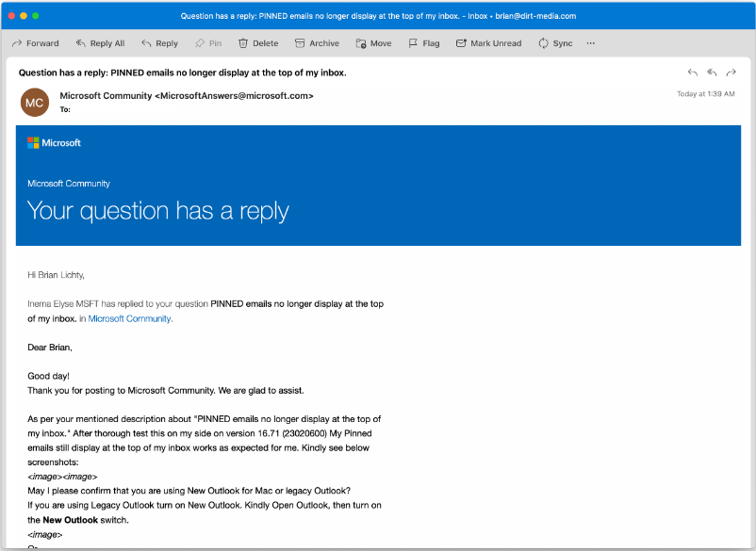Click the small reply arrow in the header

pos(693,73)
